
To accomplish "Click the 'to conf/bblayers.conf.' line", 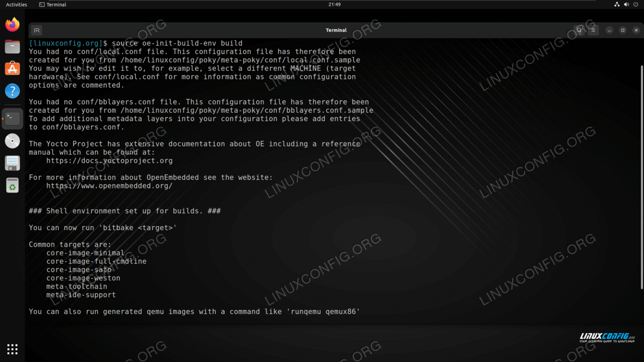I will tap(77, 127).
